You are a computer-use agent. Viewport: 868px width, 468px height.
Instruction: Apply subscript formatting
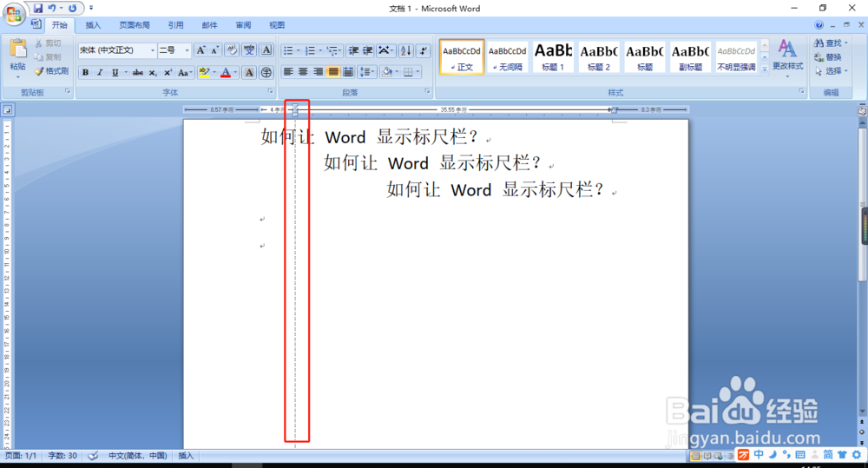coord(153,73)
